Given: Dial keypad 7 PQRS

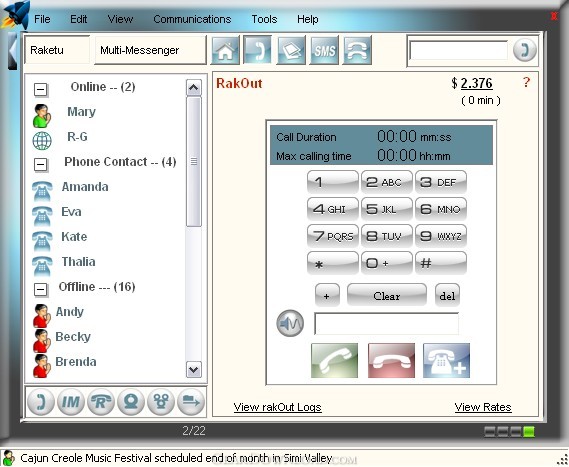Looking at the screenshot, I should (x=333, y=236).
